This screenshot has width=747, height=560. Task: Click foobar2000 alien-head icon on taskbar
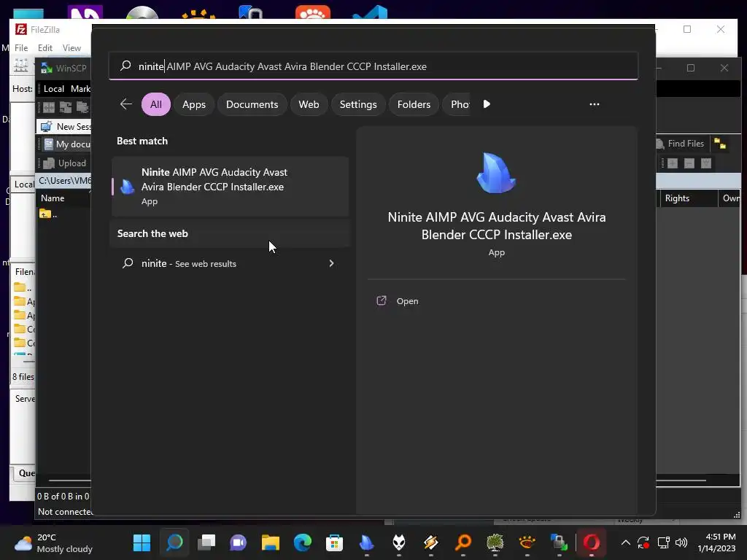tap(399, 542)
